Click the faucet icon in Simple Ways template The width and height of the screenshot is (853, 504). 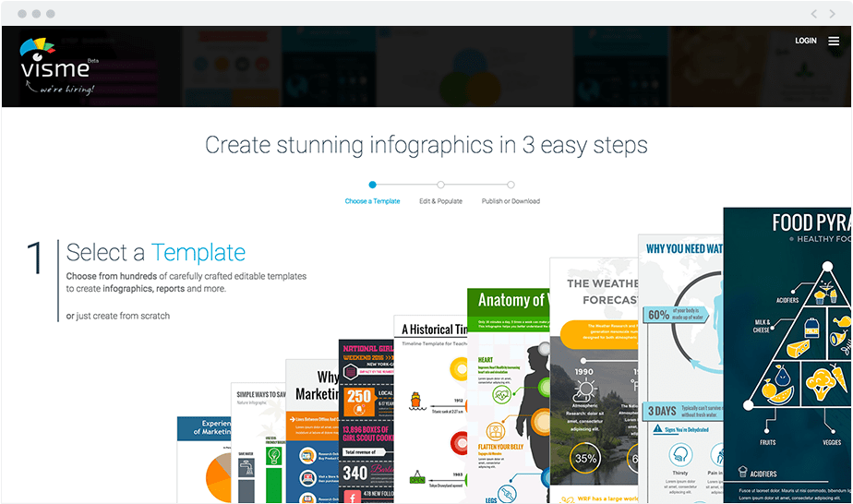tap(246, 467)
